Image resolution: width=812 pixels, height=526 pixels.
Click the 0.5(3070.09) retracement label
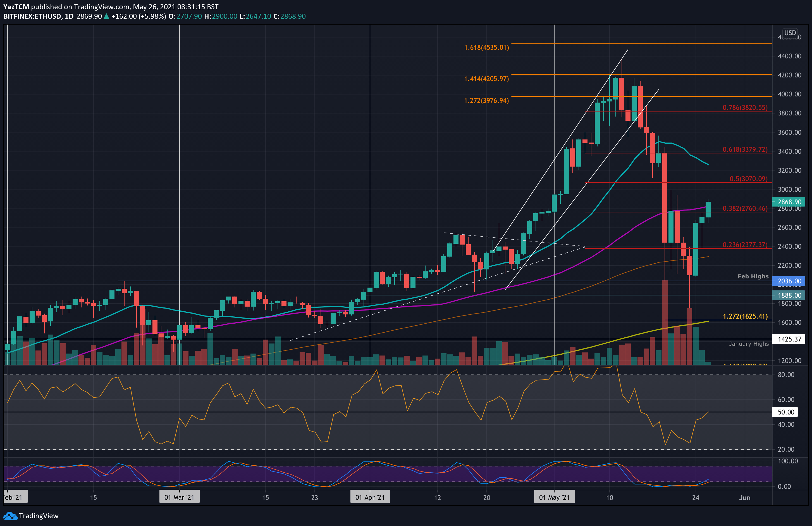[749, 179]
